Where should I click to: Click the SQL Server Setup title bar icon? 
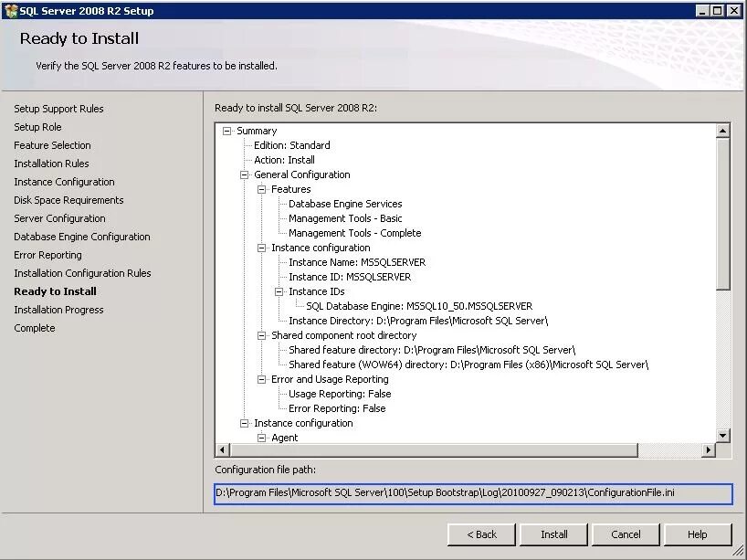pos(10,10)
